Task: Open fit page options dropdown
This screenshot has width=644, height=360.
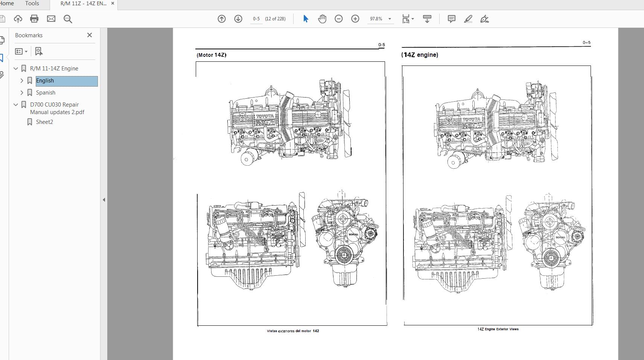Action: 408,19
